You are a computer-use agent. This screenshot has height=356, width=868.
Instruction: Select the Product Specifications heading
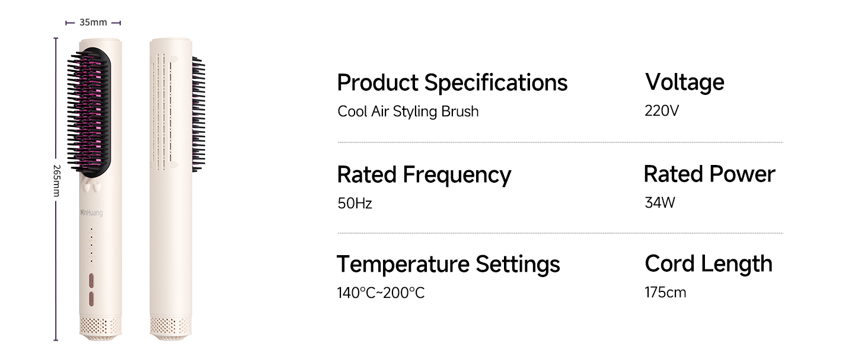point(452,82)
